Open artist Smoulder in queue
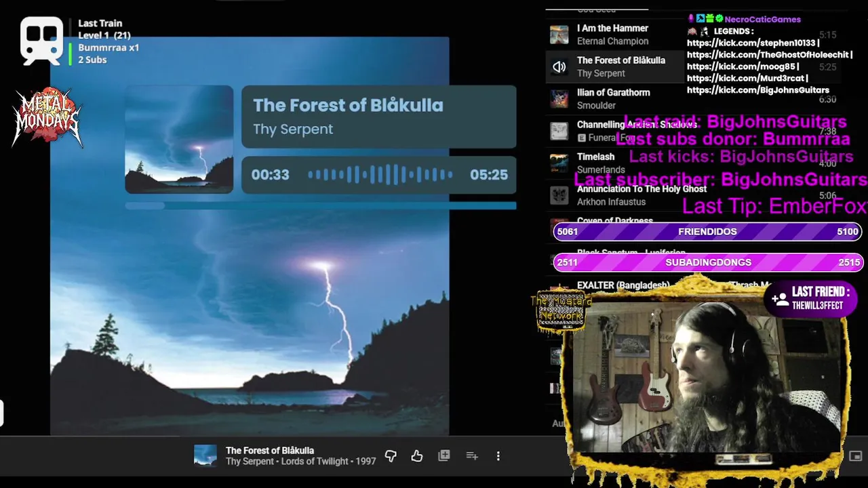The image size is (868, 488). pyautogui.click(x=597, y=105)
